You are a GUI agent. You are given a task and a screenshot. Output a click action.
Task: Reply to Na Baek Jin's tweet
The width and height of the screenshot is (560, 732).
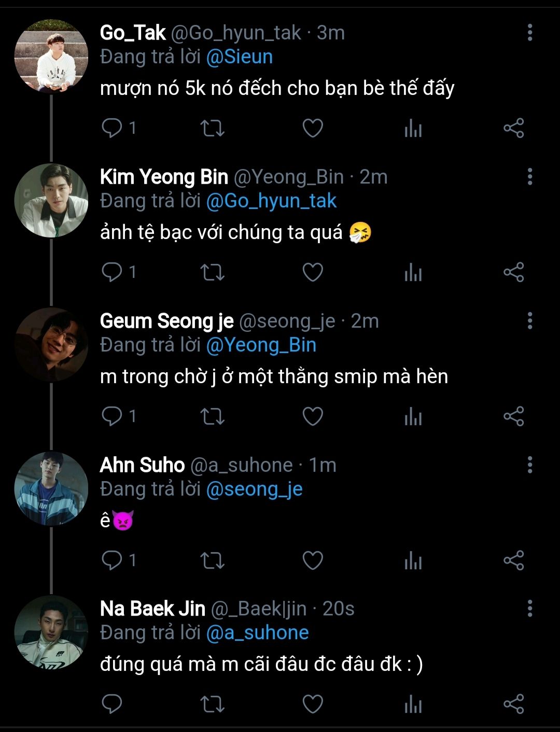[112, 703]
